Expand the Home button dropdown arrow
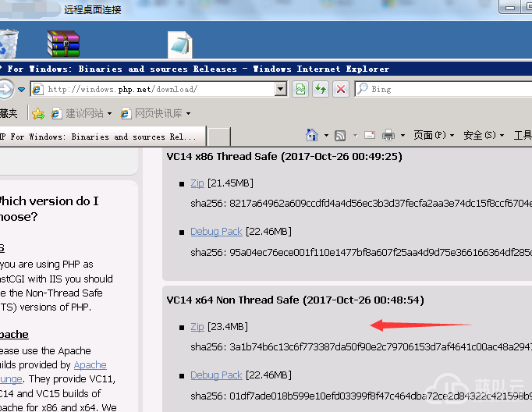This screenshot has height=412, width=532. (x=326, y=136)
